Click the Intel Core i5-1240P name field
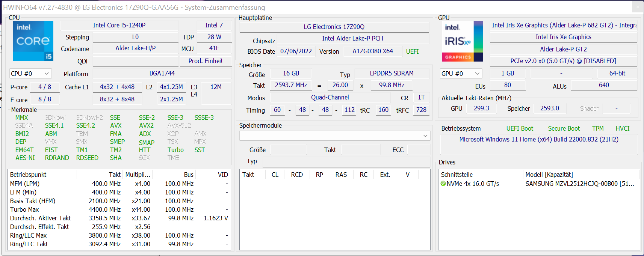Image resolution: width=644 pixels, height=256 pixels. 119,25
